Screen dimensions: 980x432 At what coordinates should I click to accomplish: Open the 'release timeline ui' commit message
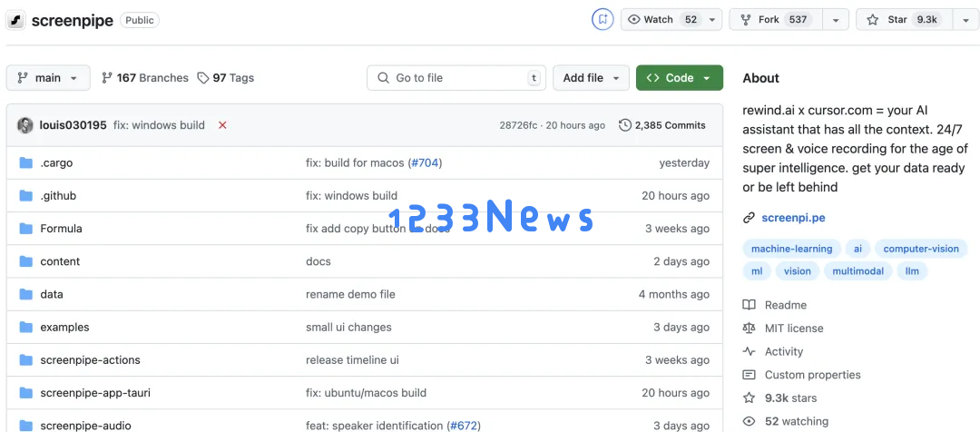[352, 360]
